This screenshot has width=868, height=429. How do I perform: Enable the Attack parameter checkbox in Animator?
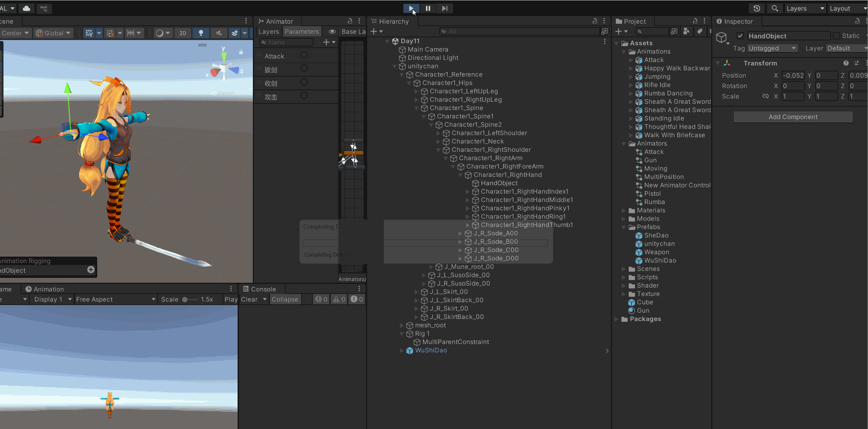[x=304, y=55]
